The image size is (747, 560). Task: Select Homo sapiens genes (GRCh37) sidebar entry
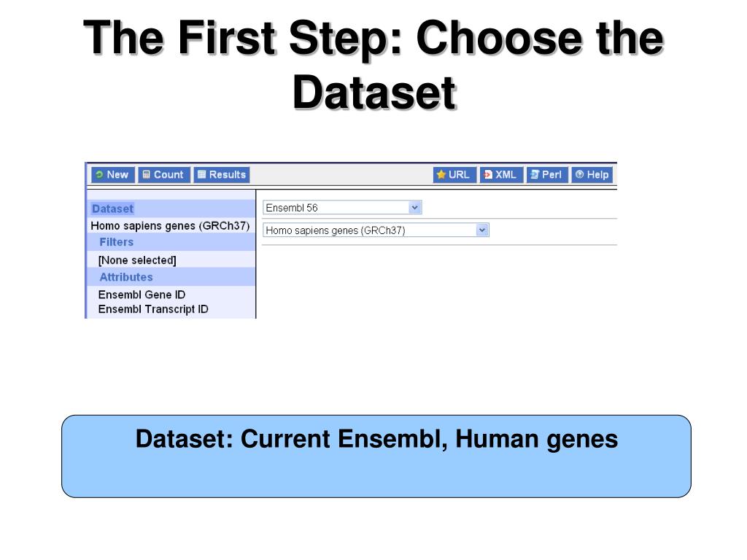[x=170, y=226]
